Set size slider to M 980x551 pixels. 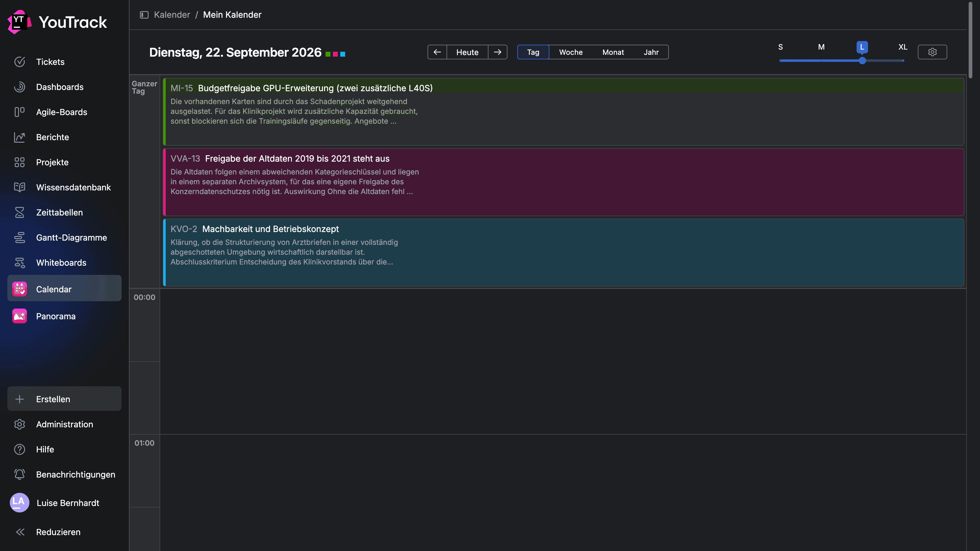[821, 47]
